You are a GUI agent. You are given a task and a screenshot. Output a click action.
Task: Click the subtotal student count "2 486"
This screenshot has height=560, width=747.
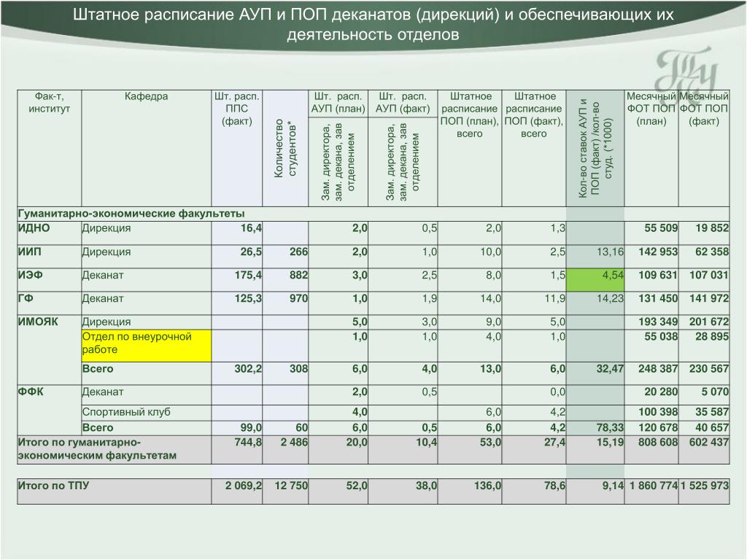point(294,443)
